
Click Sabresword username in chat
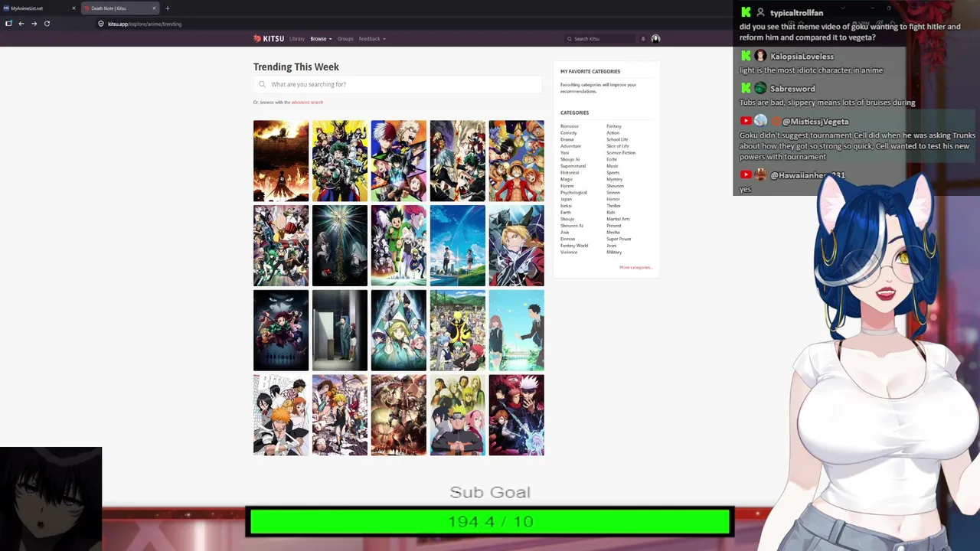tap(792, 89)
